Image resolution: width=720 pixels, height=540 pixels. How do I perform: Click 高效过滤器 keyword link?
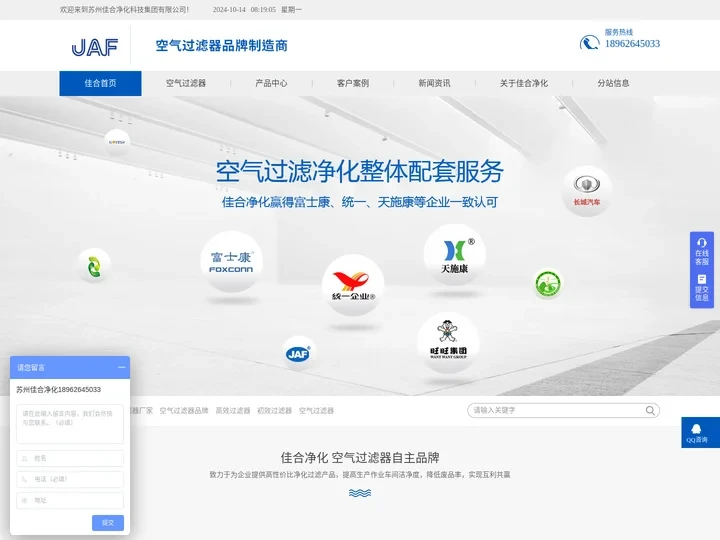pos(233,411)
